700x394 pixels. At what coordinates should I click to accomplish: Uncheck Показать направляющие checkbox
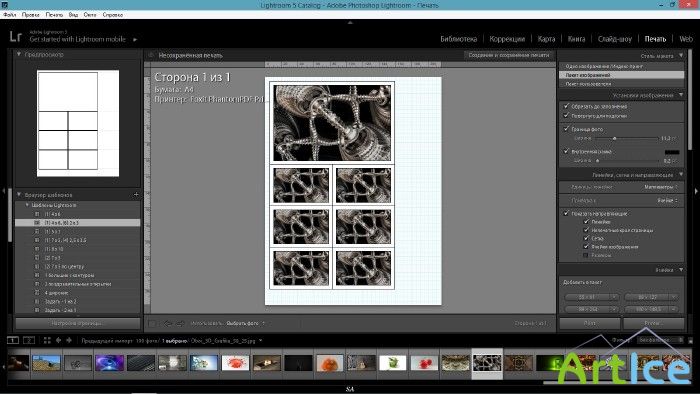[x=567, y=214]
